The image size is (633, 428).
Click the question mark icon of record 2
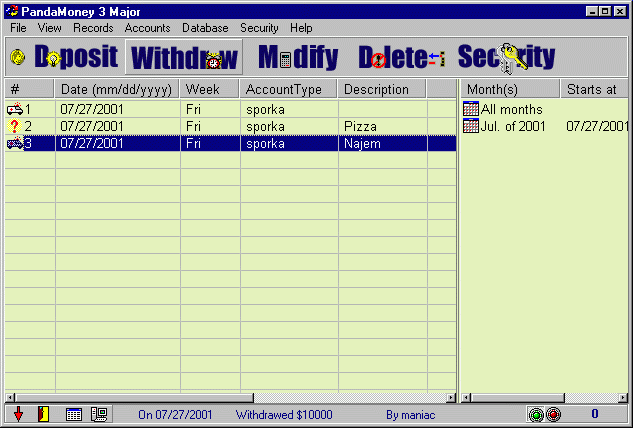point(14,126)
